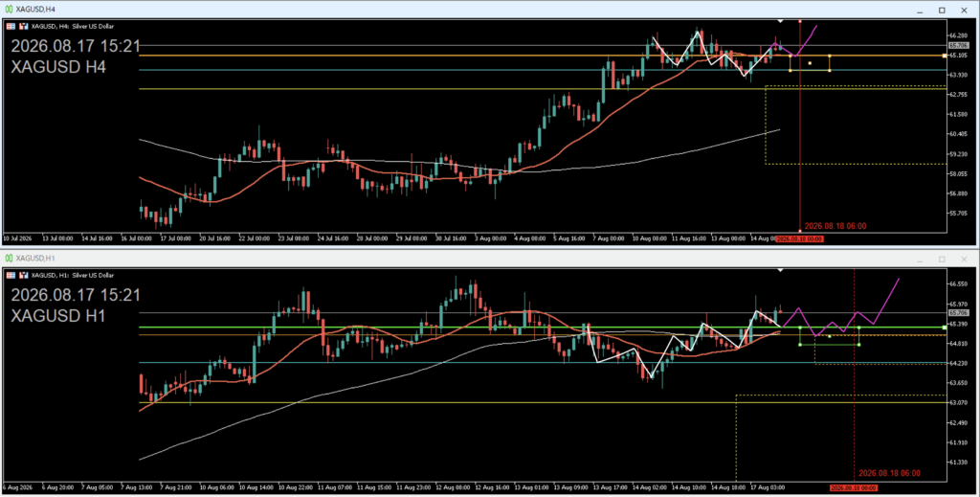Open one-click trading panel on H4 chart

[11, 26]
